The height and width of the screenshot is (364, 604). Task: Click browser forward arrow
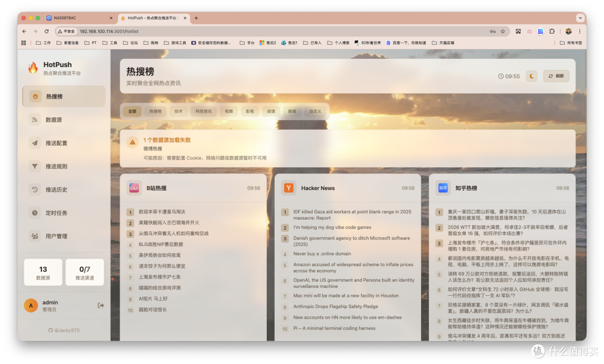click(x=35, y=31)
